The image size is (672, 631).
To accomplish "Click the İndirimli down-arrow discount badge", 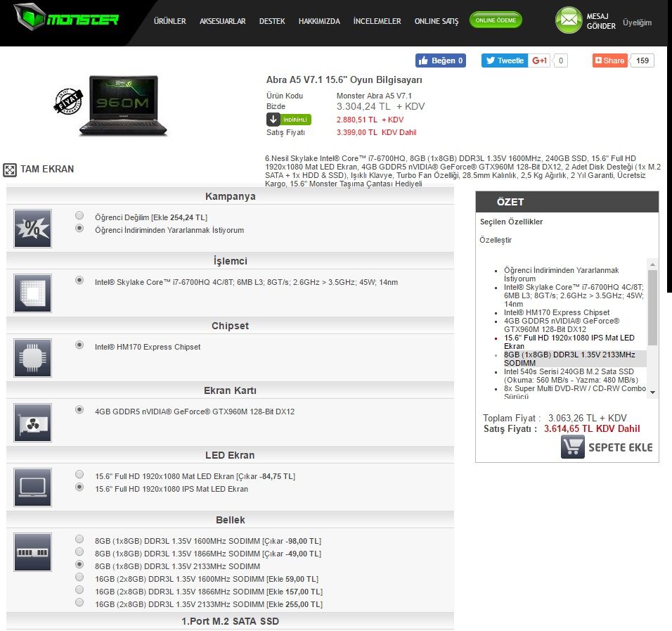I will click(x=289, y=120).
